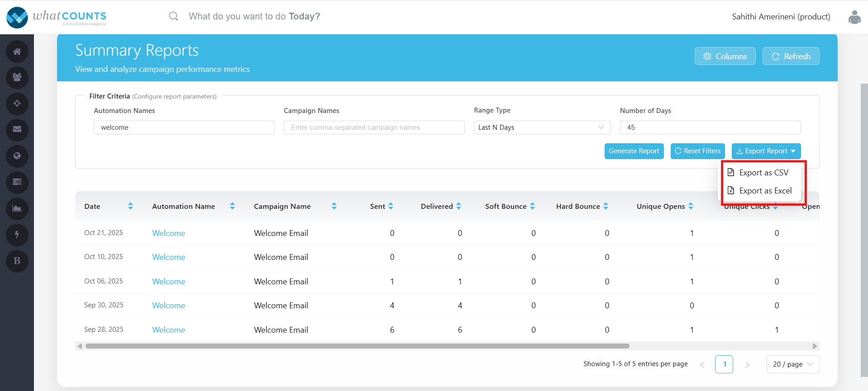Open the 20 / page size dropdown
The image size is (868, 391).
(792, 364)
